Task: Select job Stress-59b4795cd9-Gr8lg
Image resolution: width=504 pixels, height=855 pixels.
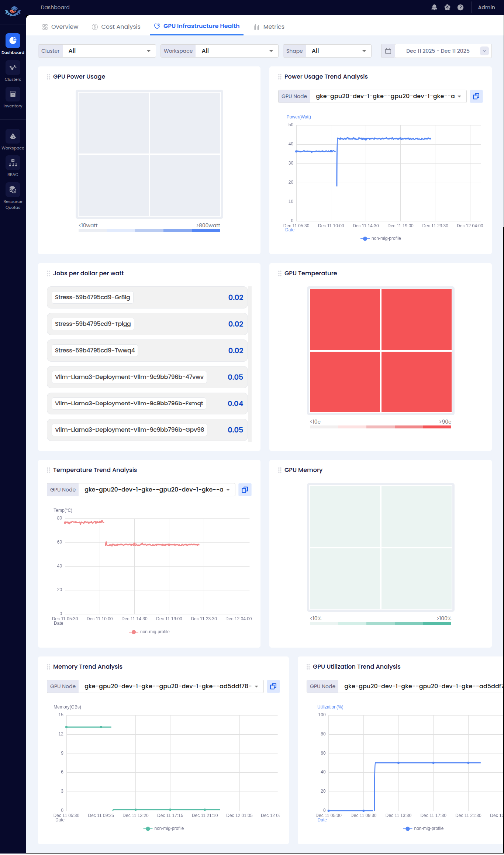Action: (x=147, y=297)
